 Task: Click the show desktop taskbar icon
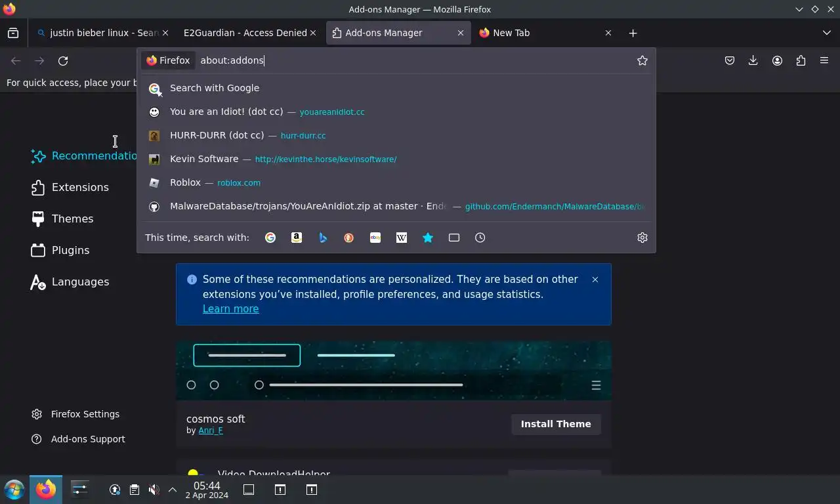click(249, 490)
